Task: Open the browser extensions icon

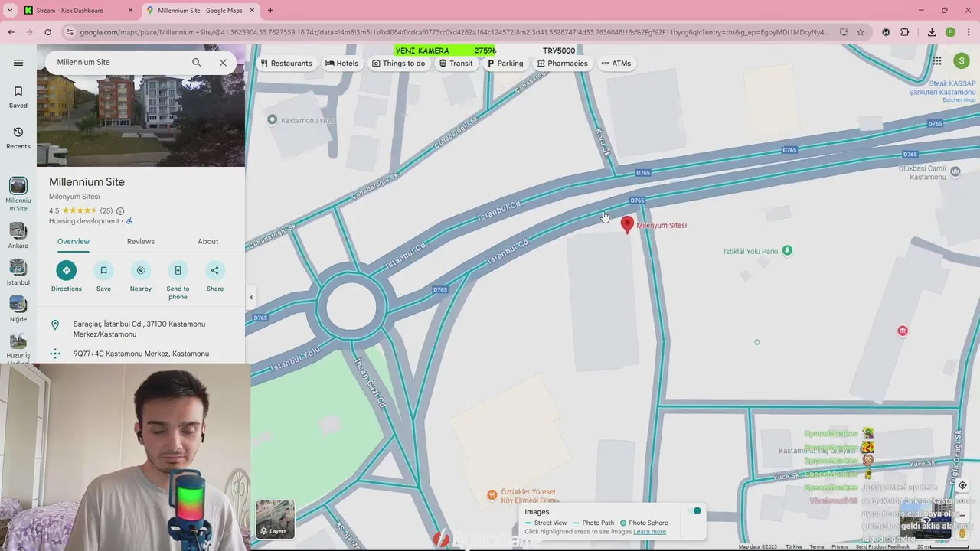Action: pos(905,32)
